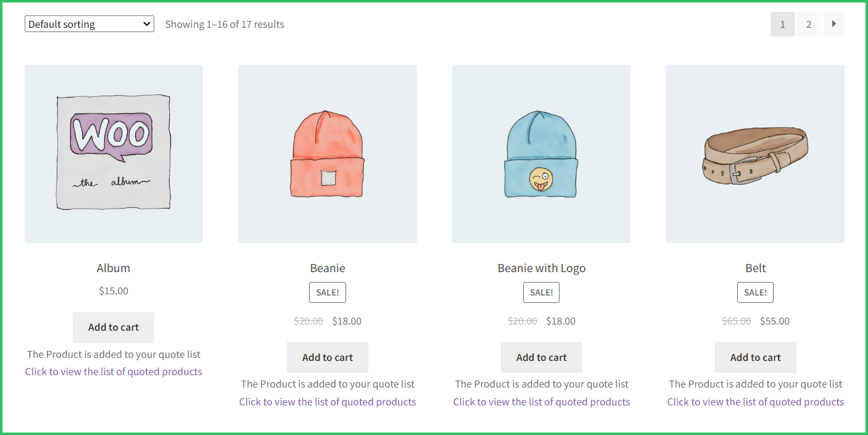Add the Belt to cart
The width and height of the screenshot is (868, 435).
tap(755, 357)
